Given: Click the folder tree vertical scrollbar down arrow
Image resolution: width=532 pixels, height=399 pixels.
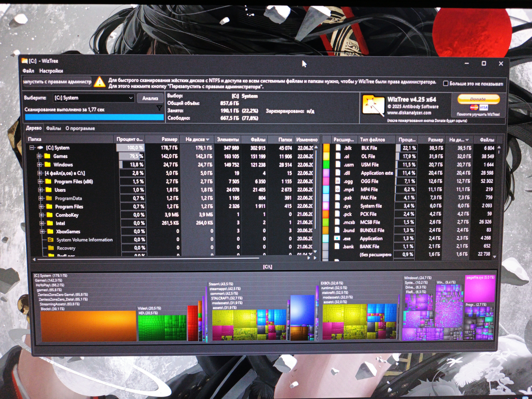Looking at the screenshot, I should click(x=315, y=252).
